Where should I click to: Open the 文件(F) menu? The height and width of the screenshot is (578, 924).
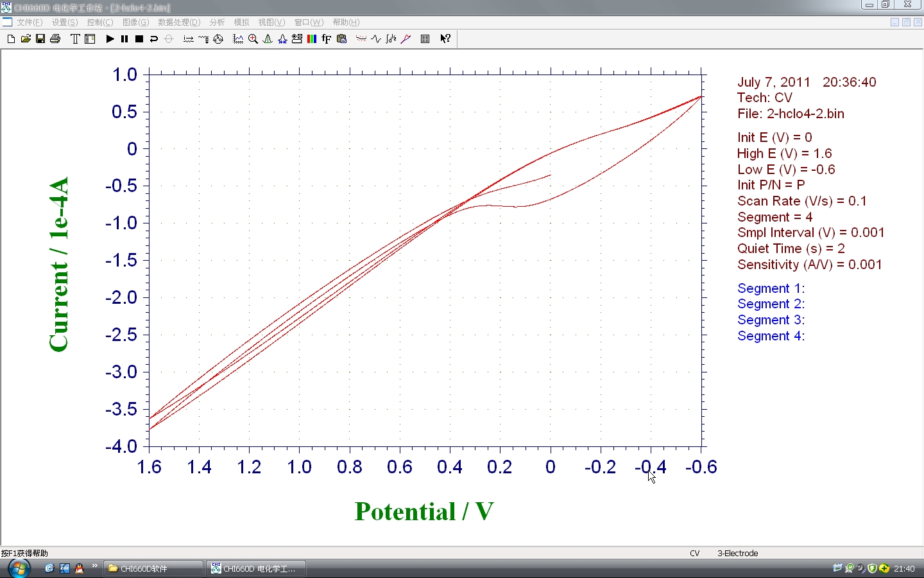point(30,22)
